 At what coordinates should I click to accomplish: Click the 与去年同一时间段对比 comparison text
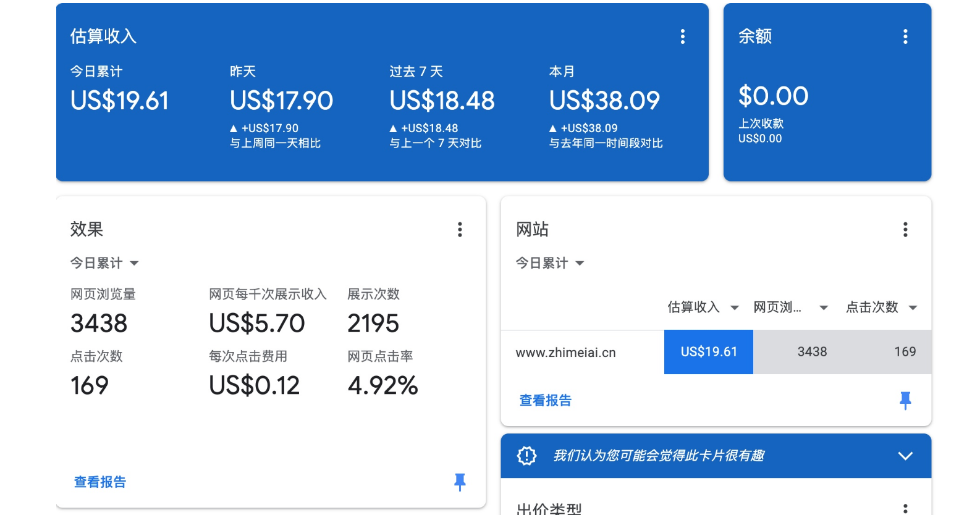(x=606, y=143)
